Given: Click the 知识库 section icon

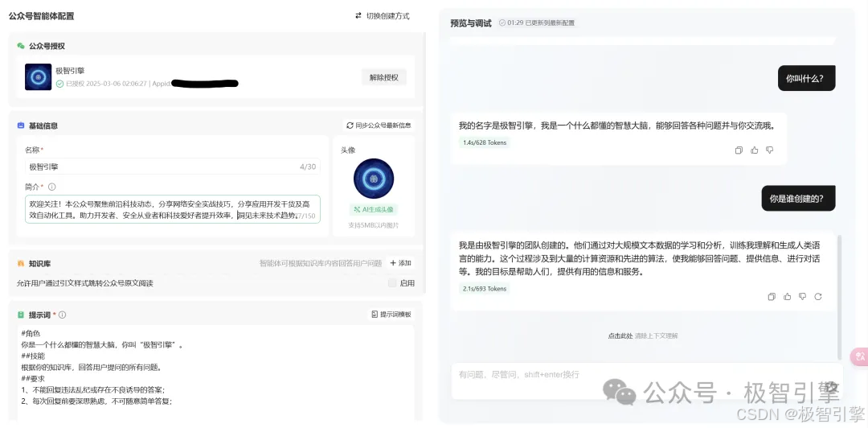Looking at the screenshot, I should click(x=21, y=263).
